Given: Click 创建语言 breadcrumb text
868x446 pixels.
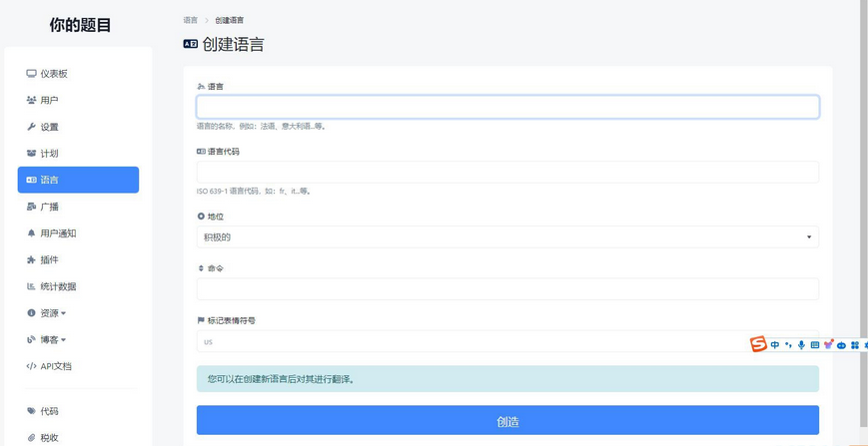Looking at the screenshot, I should pos(229,20).
